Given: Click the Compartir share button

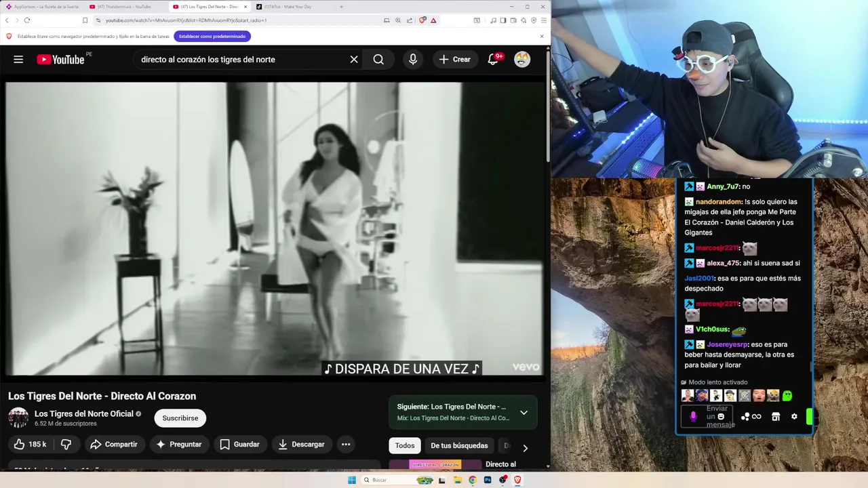Looking at the screenshot, I should pos(114,445).
